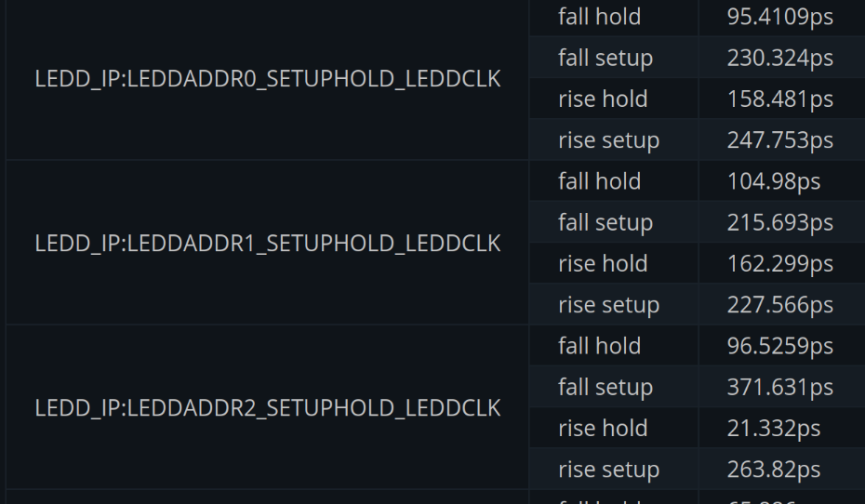The image size is (865, 504).
Task: Click 'fall setup' in the LEDDADDR1 group
Action: pos(605,222)
